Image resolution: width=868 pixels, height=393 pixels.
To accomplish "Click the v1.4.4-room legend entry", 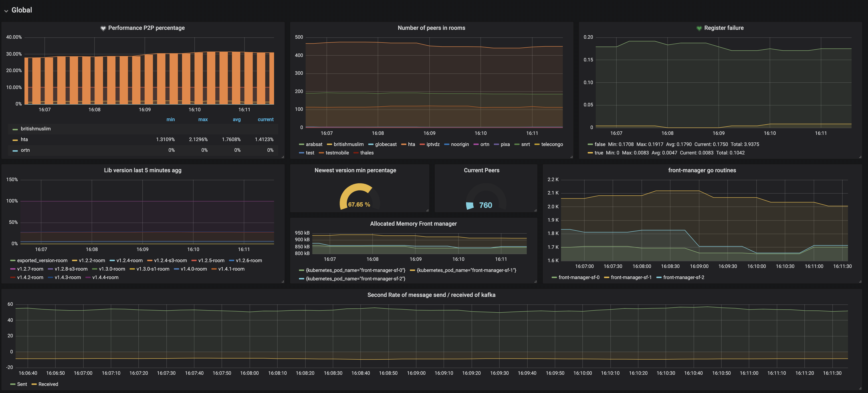I will click(105, 277).
